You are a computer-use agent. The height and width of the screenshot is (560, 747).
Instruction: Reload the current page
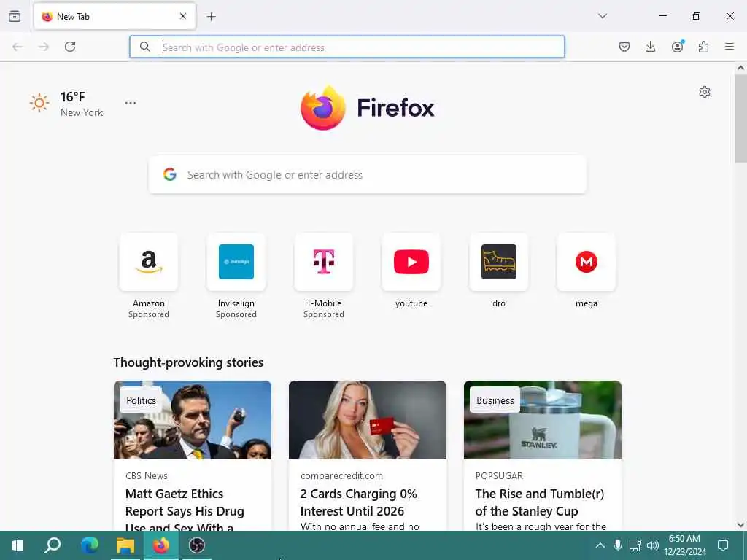pyautogui.click(x=70, y=47)
